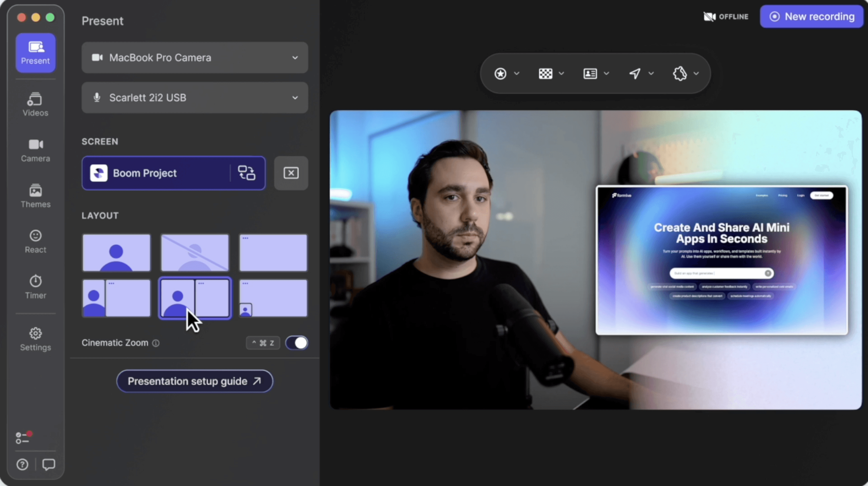868x486 pixels.
Task: Open the MacBook Pro Camera dropdown
Action: 194,58
